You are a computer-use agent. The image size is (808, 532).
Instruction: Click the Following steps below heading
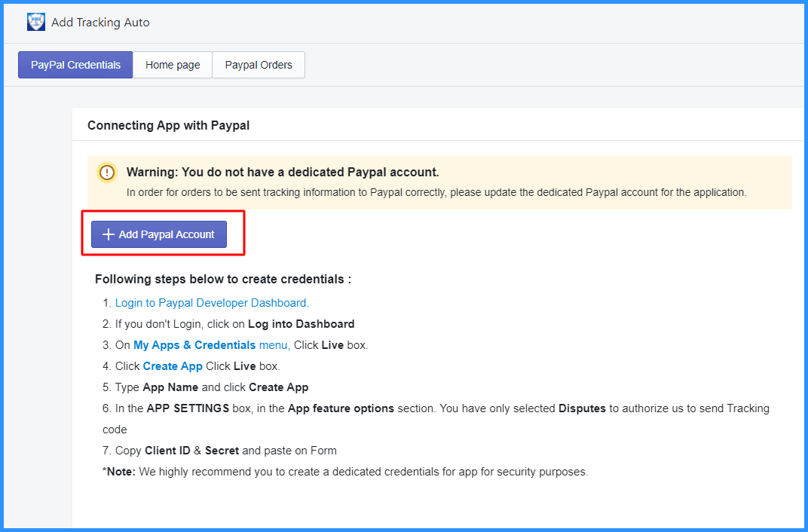tap(223, 280)
